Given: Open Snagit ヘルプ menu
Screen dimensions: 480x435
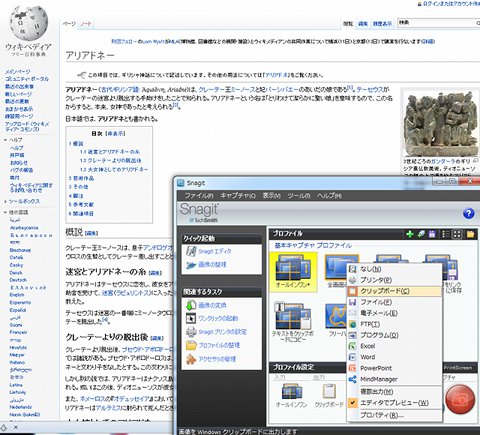Looking at the screenshot, I should point(329,195).
